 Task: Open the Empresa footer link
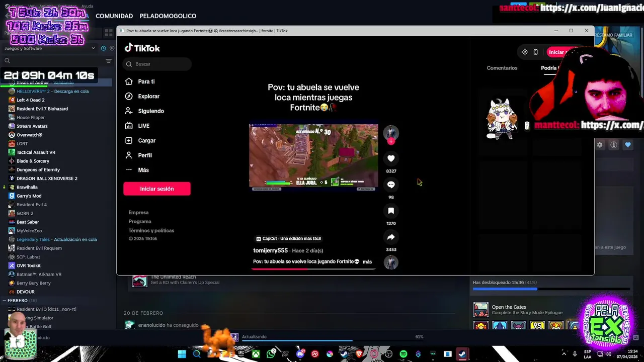(x=138, y=212)
